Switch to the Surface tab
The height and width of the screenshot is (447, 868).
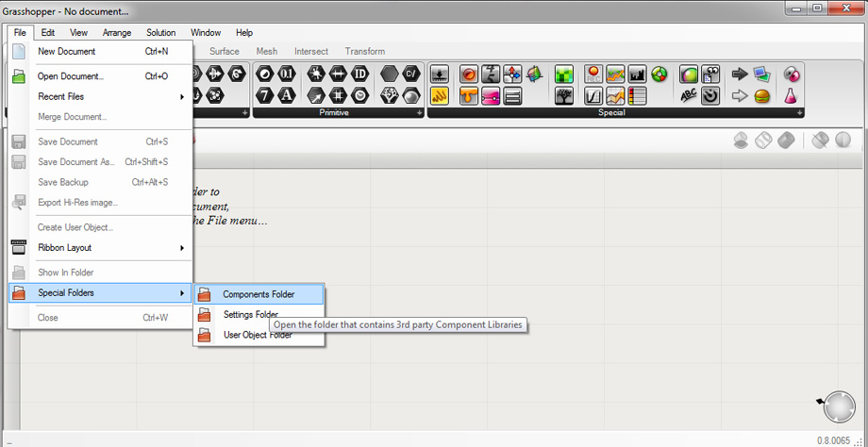(x=225, y=52)
